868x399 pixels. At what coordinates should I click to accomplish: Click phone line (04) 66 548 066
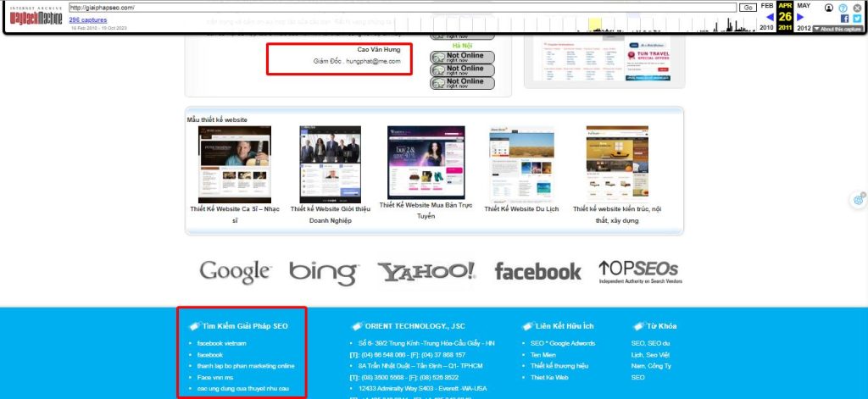click(408, 355)
